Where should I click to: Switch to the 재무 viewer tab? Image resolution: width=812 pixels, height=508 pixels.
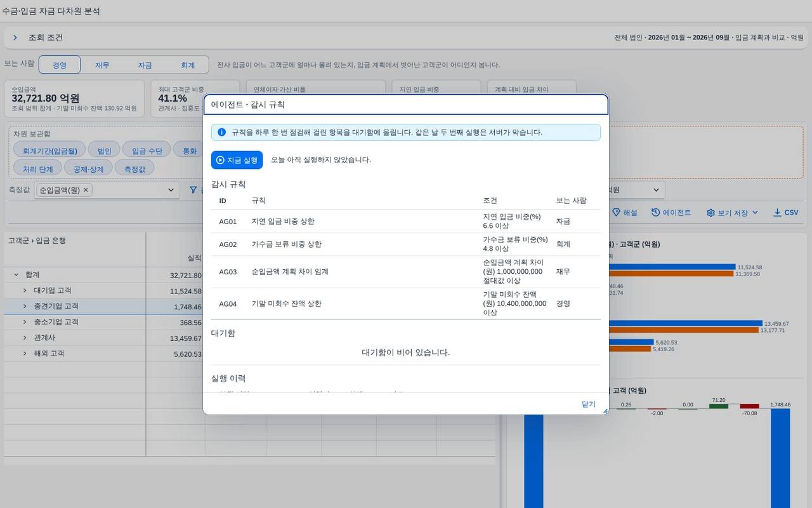coord(102,65)
